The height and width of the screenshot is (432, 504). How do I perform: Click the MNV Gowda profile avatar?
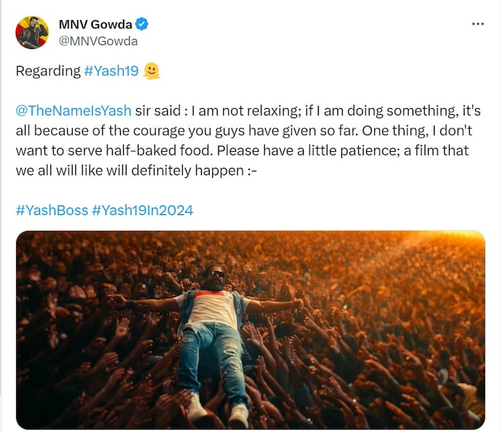tap(32, 32)
